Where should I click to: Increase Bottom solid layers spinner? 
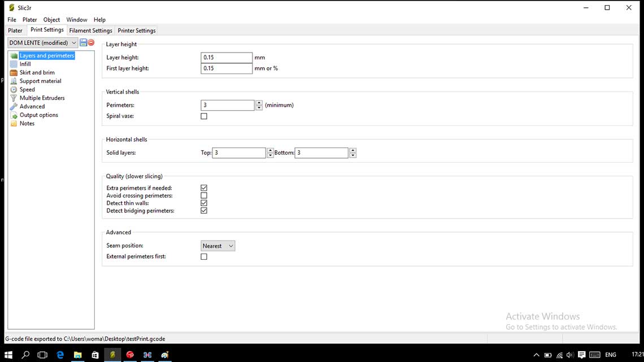pos(353,150)
